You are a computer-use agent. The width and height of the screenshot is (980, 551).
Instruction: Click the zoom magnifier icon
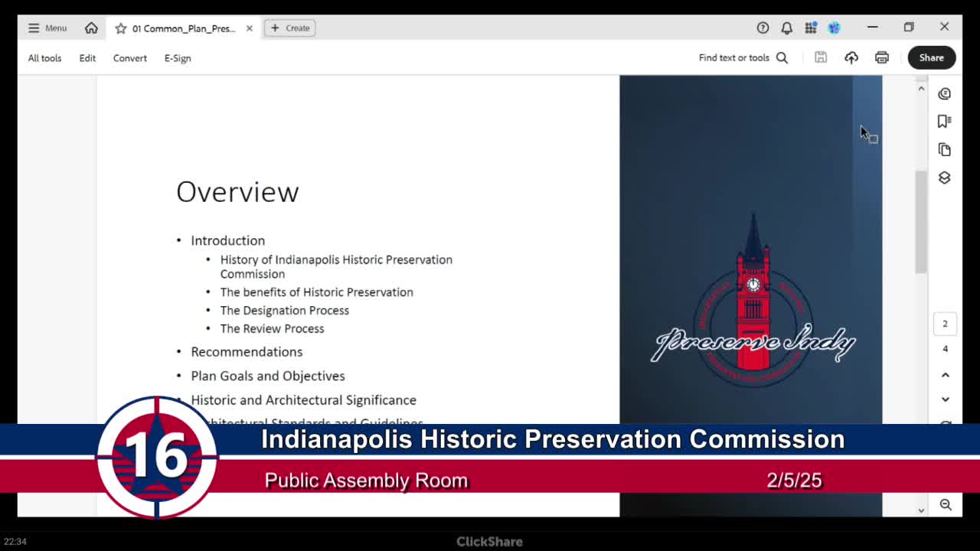click(946, 504)
